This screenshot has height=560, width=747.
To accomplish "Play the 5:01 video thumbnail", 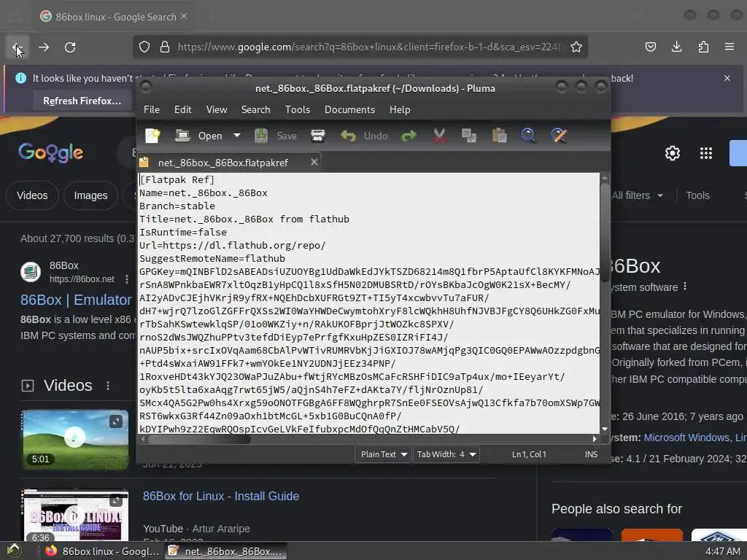I will (x=75, y=437).
